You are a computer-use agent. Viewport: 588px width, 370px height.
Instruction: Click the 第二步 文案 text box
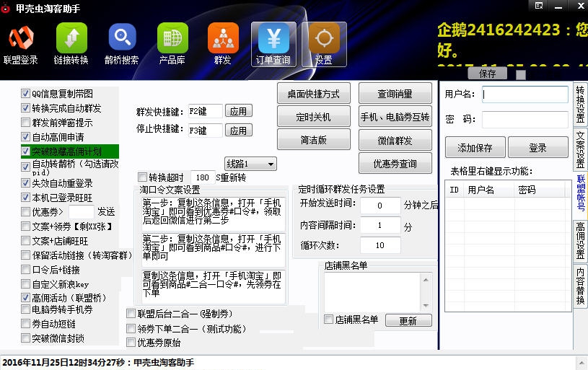click(213, 250)
